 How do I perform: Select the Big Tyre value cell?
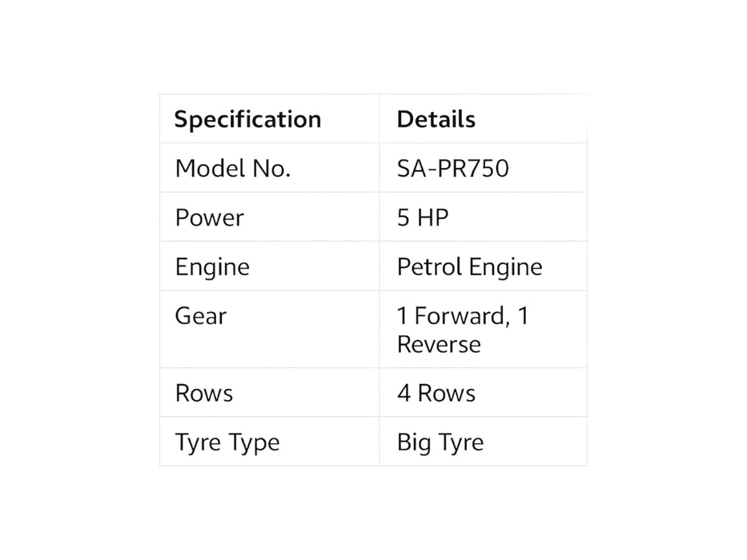(440, 442)
